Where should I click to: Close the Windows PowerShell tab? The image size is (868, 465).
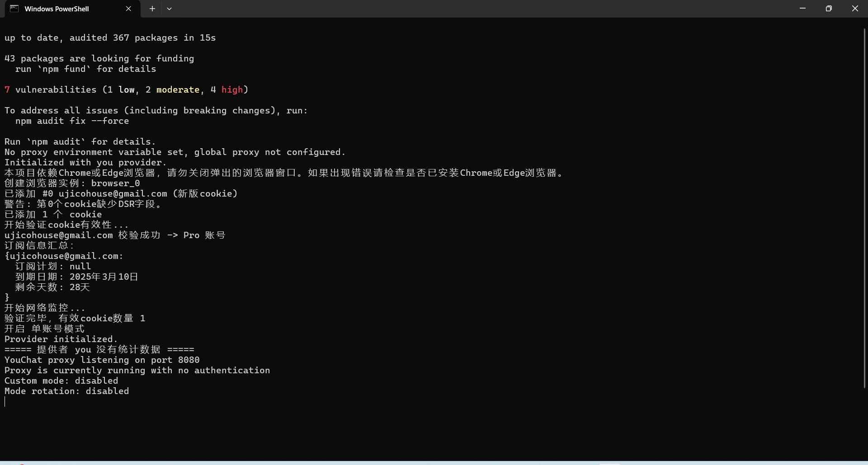[128, 9]
